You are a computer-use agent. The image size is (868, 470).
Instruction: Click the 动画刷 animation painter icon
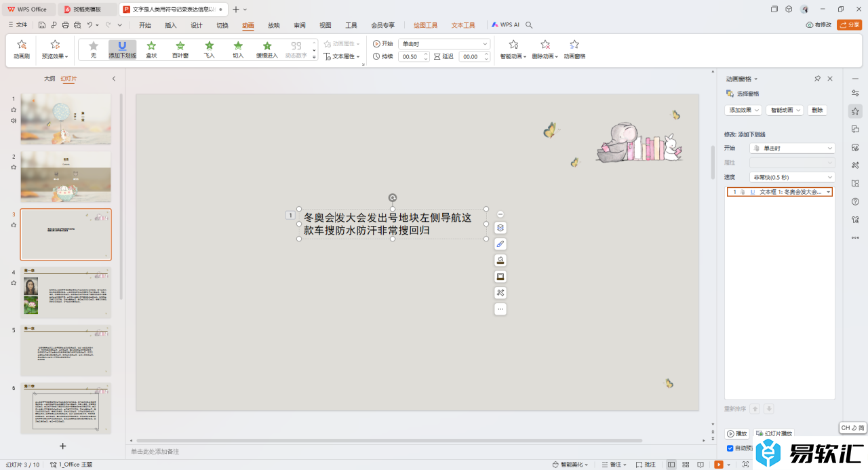click(22, 50)
